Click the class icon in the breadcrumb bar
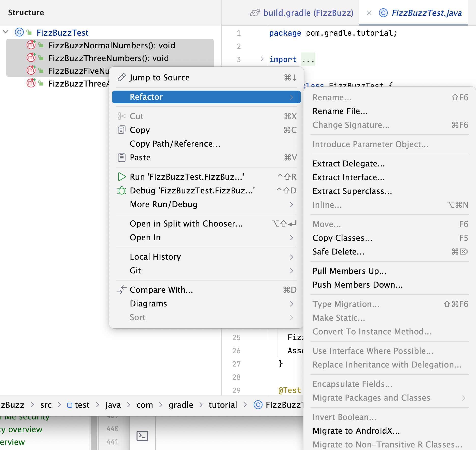Screen dimensions: 476x450 [258, 405]
